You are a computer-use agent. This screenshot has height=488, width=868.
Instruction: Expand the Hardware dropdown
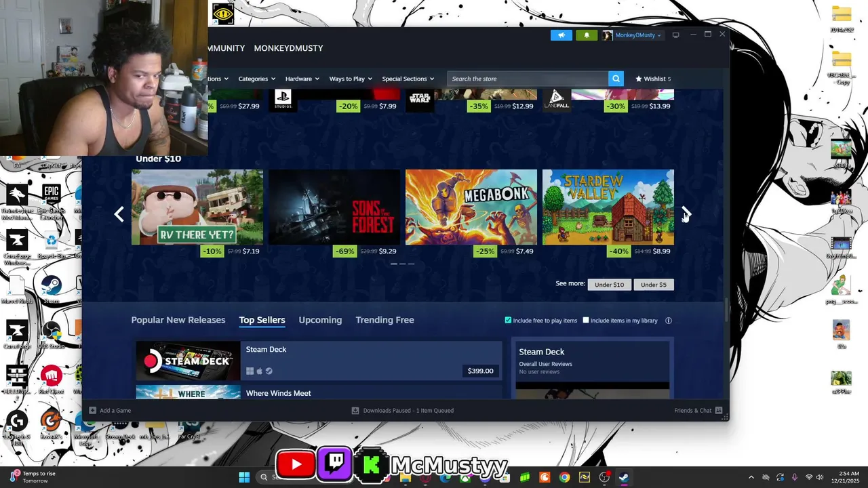pos(302,79)
